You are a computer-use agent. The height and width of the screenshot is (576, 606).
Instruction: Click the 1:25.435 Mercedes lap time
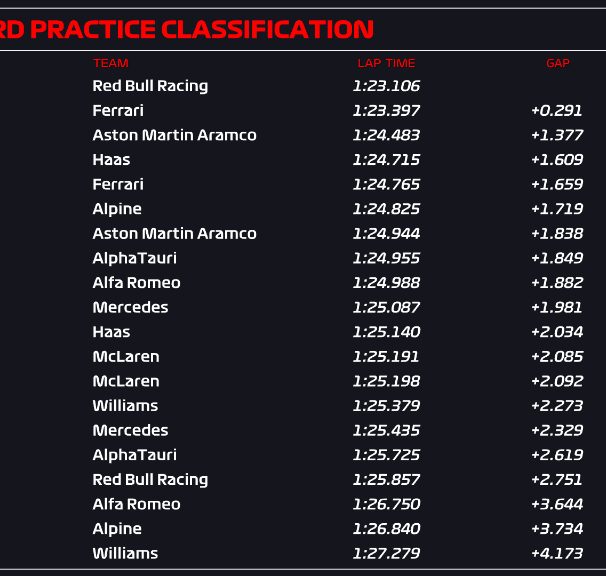(x=386, y=430)
